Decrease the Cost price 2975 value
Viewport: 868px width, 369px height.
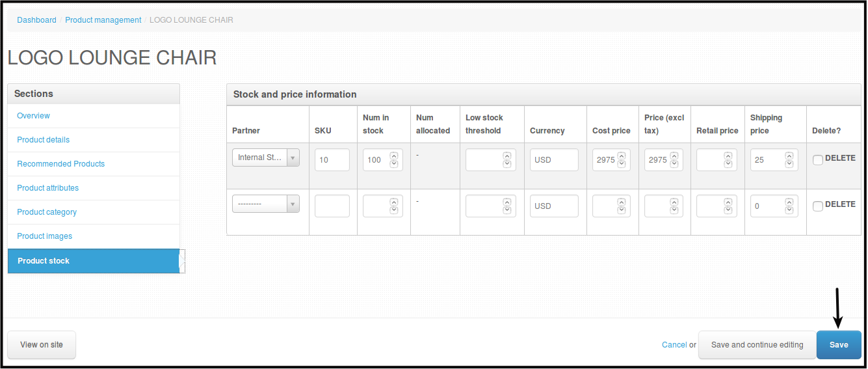(x=622, y=164)
